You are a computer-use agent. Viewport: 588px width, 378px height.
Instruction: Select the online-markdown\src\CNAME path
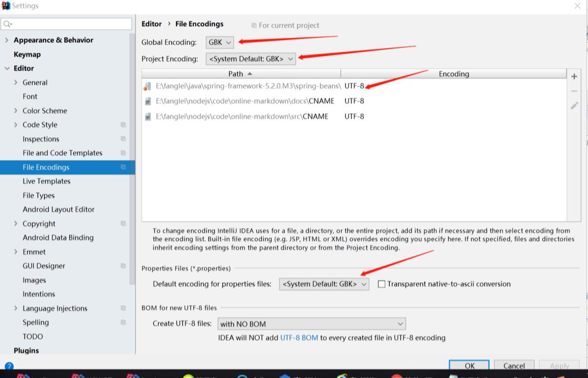pyautogui.click(x=242, y=116)
